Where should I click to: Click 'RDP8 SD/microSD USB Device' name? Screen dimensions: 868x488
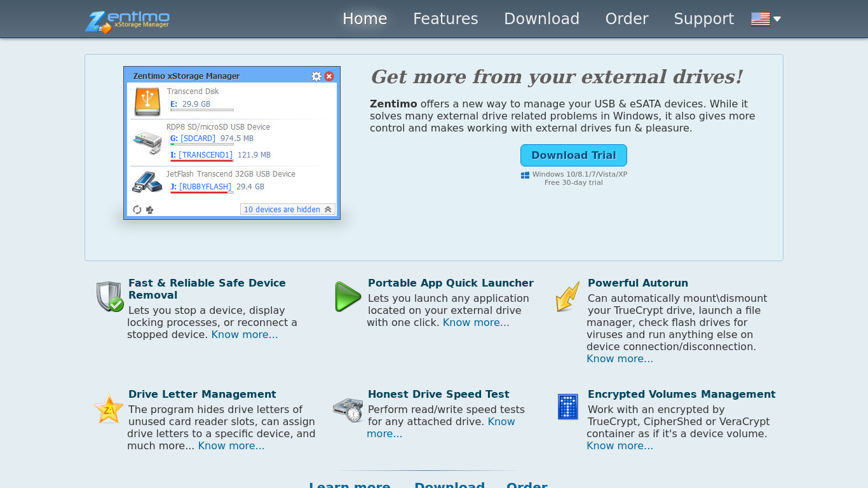point(218,127)
